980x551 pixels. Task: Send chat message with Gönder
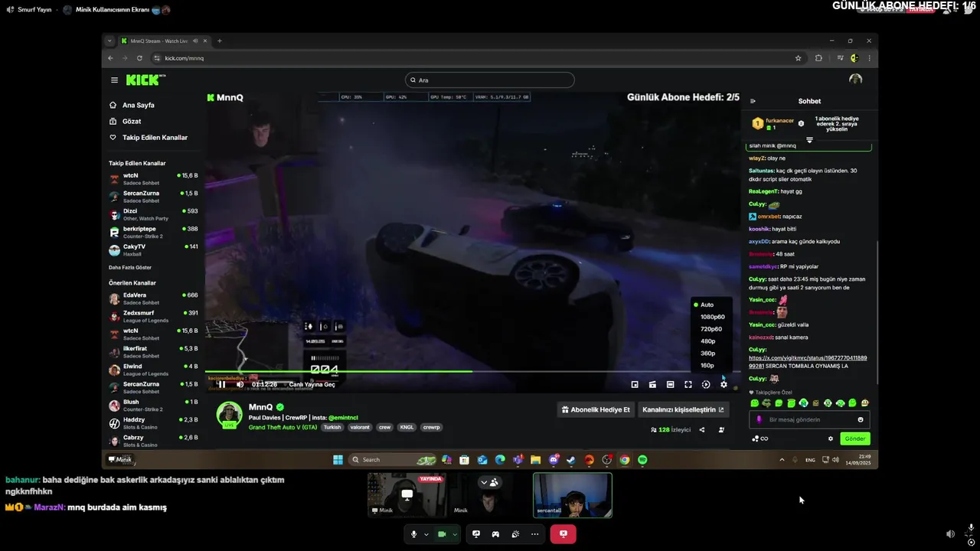pyautogui.click(x=855, y=439)
